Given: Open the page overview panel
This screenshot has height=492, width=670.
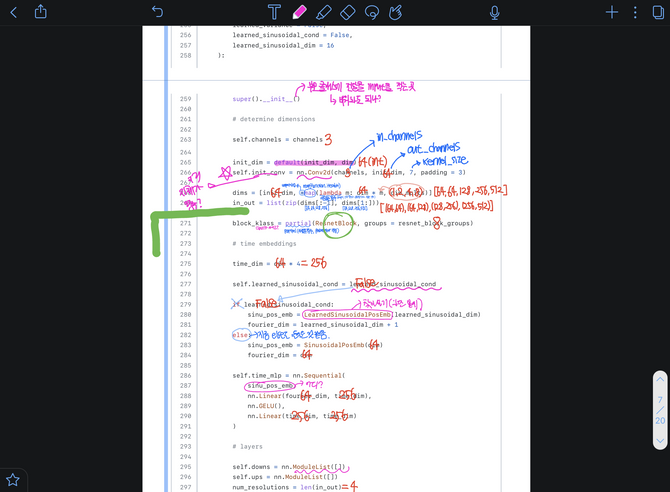Looking at the screenshot, I should (x=658, y=12).
